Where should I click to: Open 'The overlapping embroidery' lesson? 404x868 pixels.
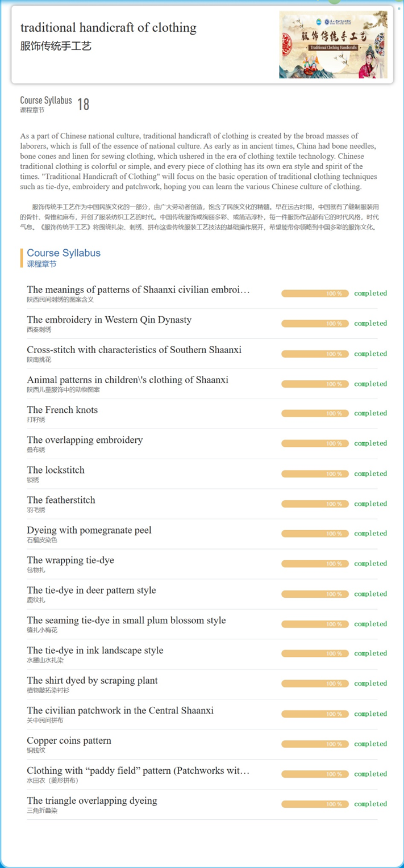(85, 441)
